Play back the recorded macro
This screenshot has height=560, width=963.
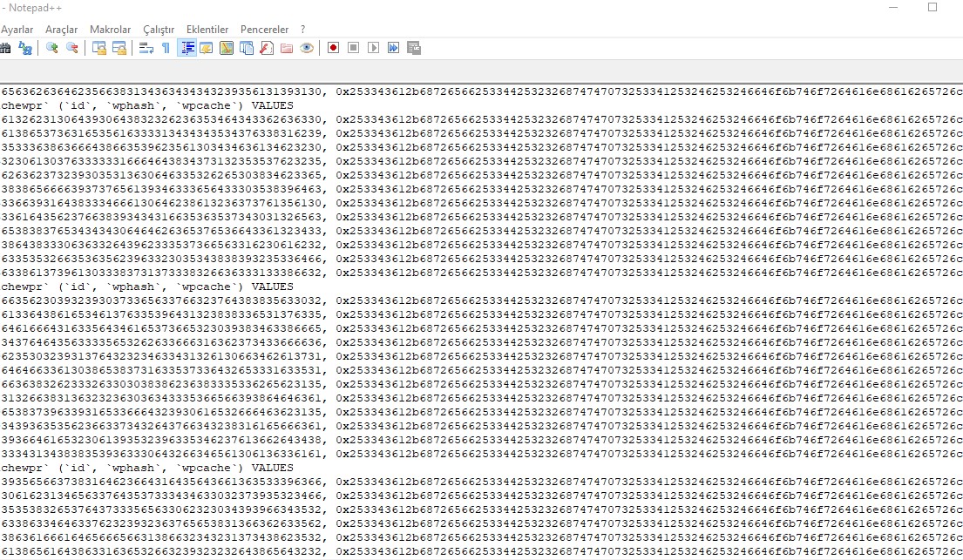click(x=373, y=48)
